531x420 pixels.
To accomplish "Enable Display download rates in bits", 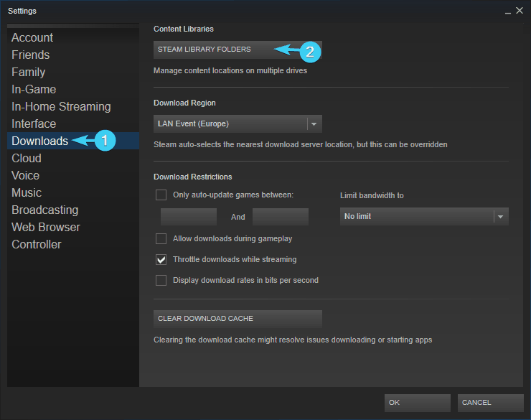I will pyautogui.click(x=161, y=281).
